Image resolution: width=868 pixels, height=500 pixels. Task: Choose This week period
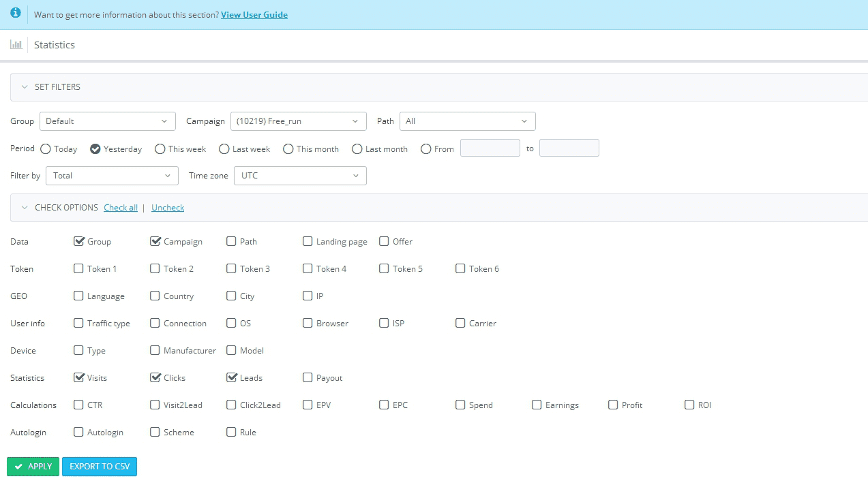tap(160, 149)
